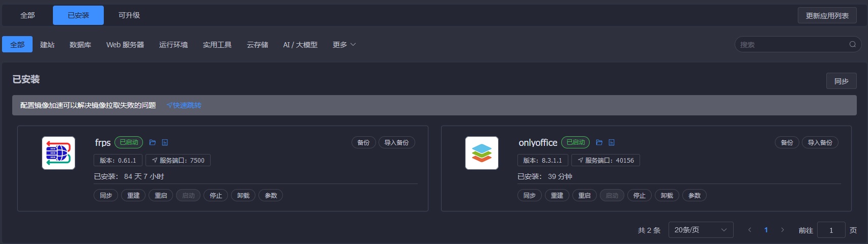
Task: Click the search magnifier icon
Action: click(852, 45)
